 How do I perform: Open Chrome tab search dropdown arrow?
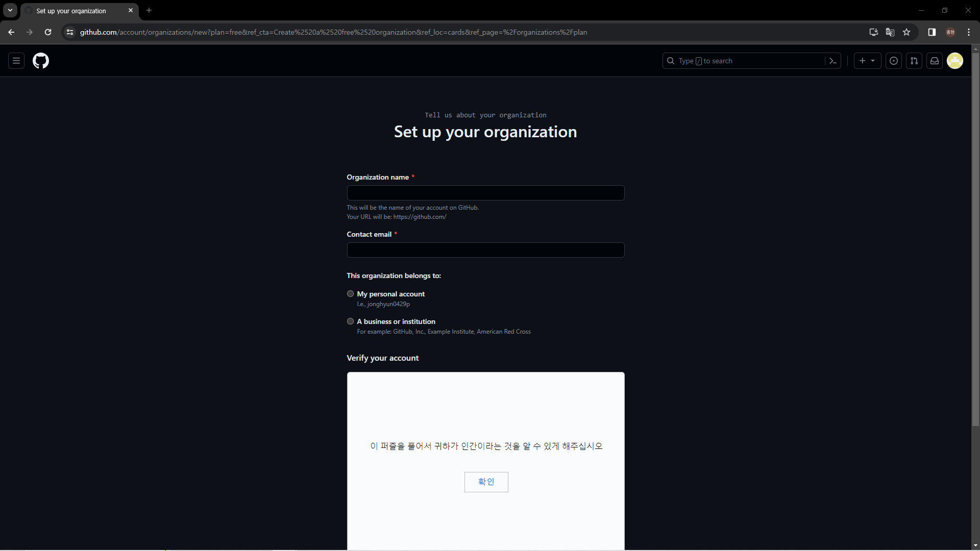tap(10, 10)
